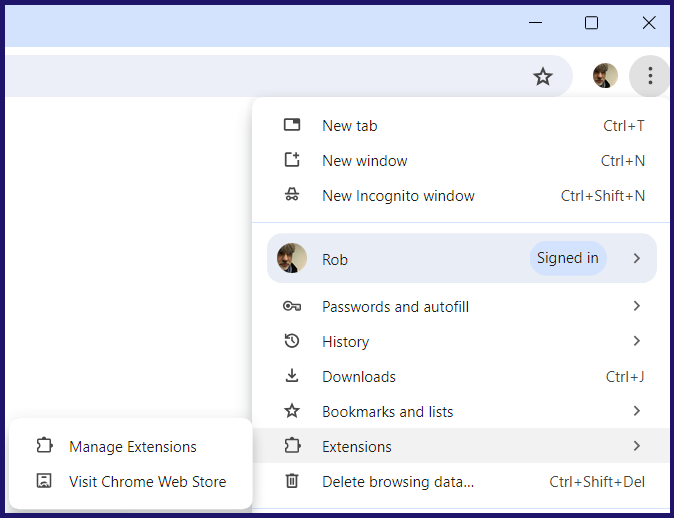The image size is (674, 518).
Task: Expand the Passwords and autofill submenu arrow
Action: (637, 306)
